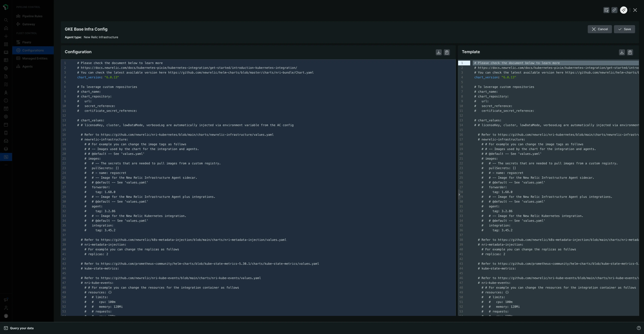The width and height of the screenshot is (644, 334).
Task: Select Managed Entities in Fleet Control
Action: 34,58
